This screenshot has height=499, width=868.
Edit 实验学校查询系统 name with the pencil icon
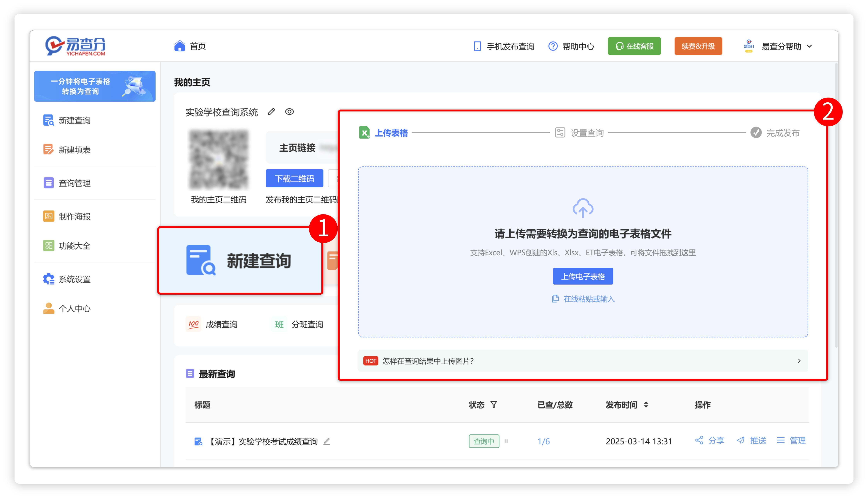click(x=271, y=112)
